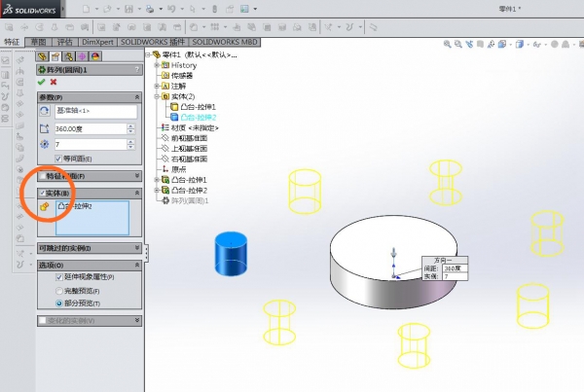Expand the 可跳过的实例 section
The height and width of the screenshot is (392, 584).
coord(137,248)
